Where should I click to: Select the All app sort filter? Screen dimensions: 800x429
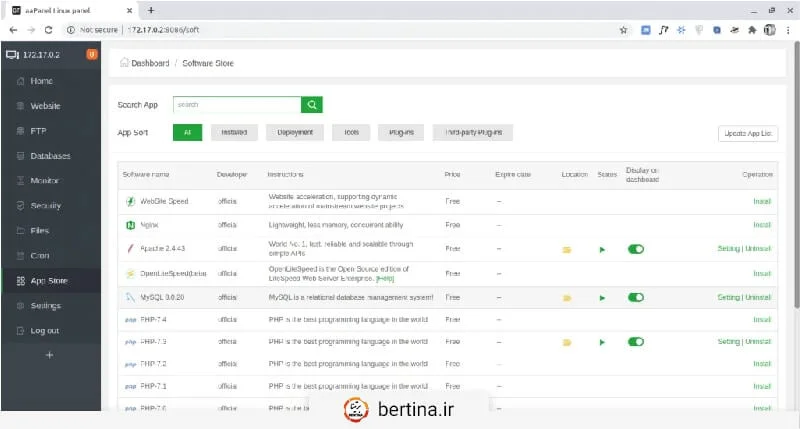187,133
